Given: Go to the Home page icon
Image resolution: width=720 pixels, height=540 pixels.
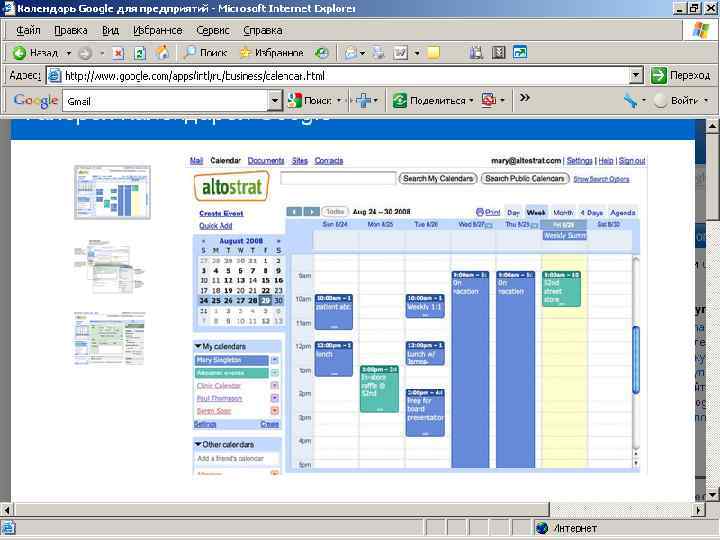Looking at the screenshot, I should (x=162, y=53).
